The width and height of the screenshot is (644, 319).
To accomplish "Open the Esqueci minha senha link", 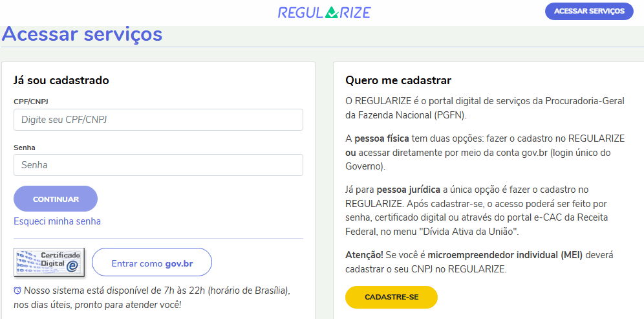I will (57, 221).
